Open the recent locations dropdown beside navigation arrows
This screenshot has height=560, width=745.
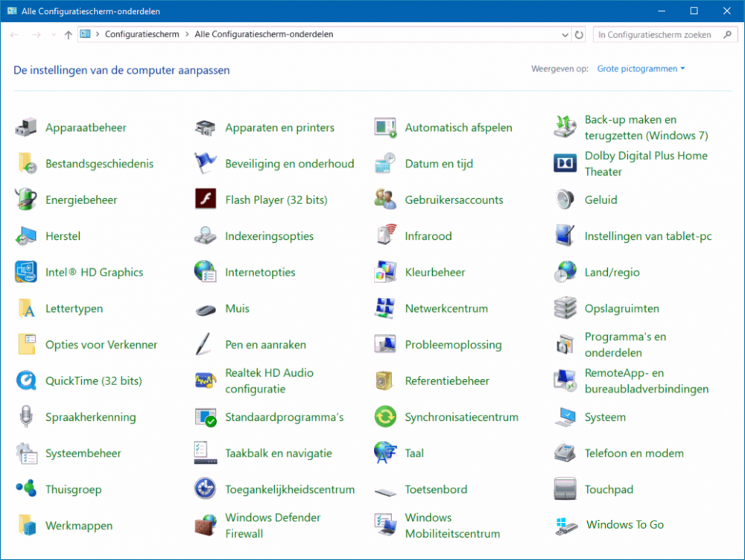point(53,35)
